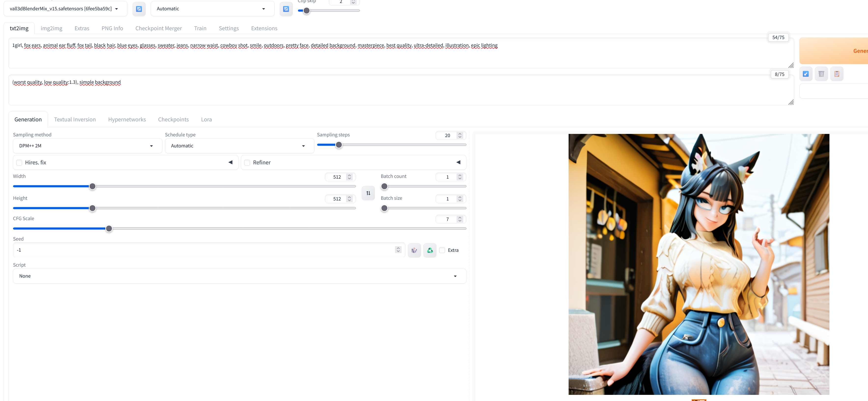The width and height of the screenshot is (868, 401).
Task: Enable the Hires. fix checkbox
Action: point(19,162)
